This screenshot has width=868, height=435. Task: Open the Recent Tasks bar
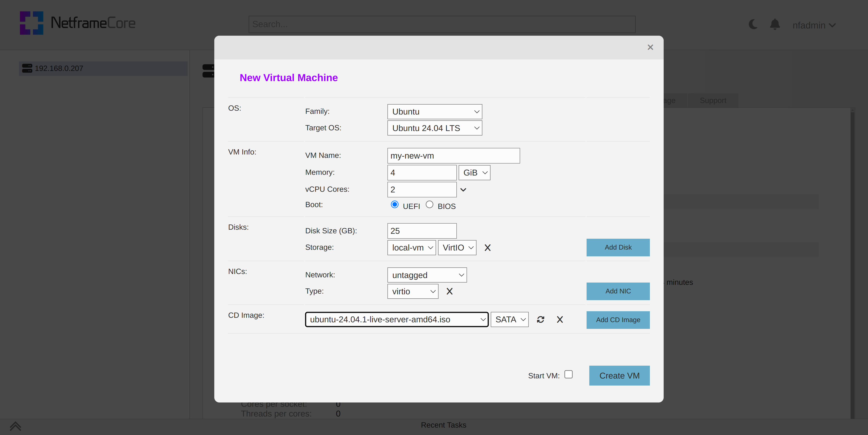coord(443,425)
